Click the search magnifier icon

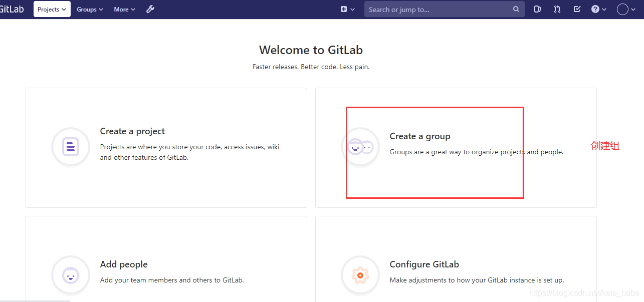tap(516, 9)
